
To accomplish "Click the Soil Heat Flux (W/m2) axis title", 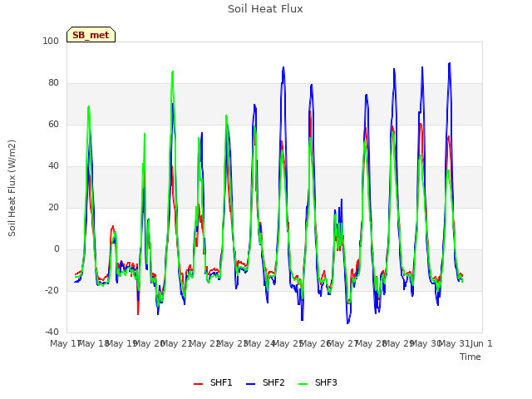I will pos(12,188).
